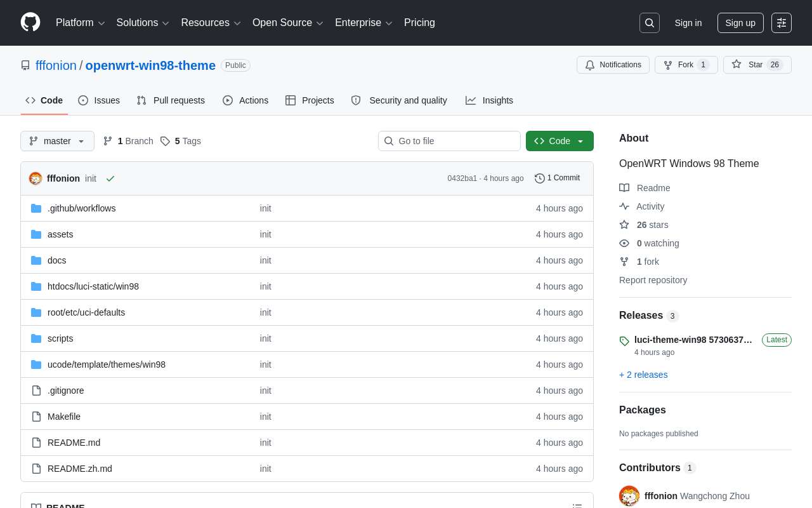Expand the Resources menu
Image resolution: width=812 pixels, height=508 pixels.
tap(211, 23)
